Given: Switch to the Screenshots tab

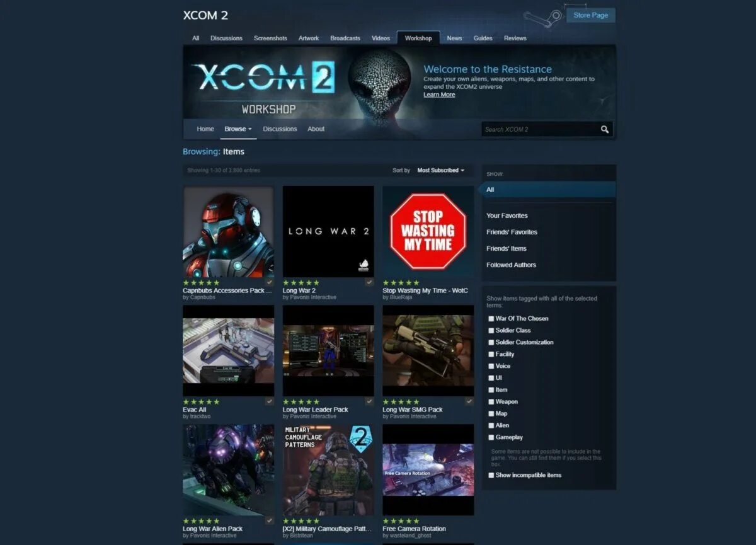Looking at the screenshot, I should [x=270, y=38].
